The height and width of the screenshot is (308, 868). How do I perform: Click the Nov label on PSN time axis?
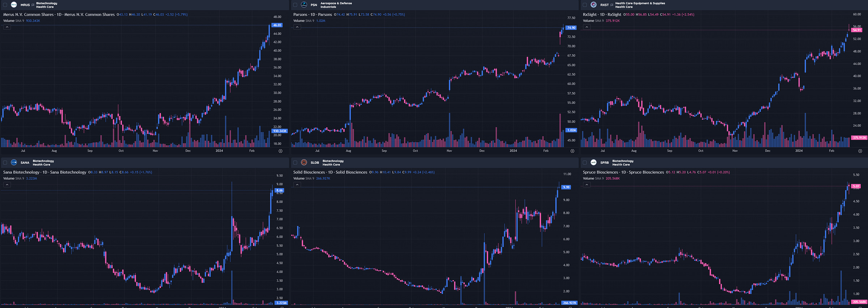point(449,151)
